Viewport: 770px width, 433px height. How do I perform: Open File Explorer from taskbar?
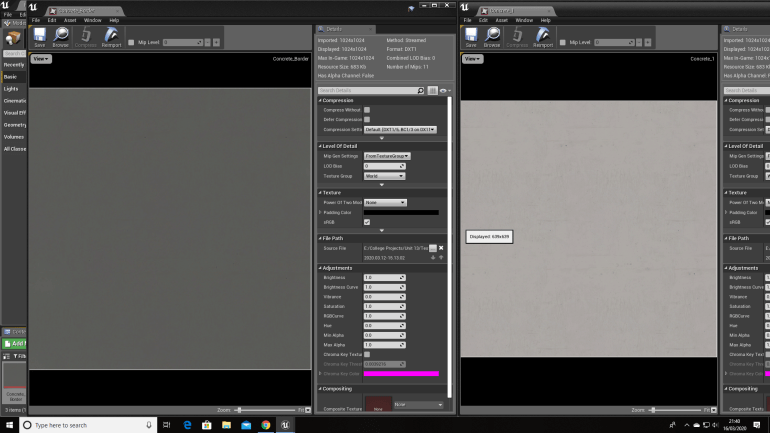pos(226,425)
